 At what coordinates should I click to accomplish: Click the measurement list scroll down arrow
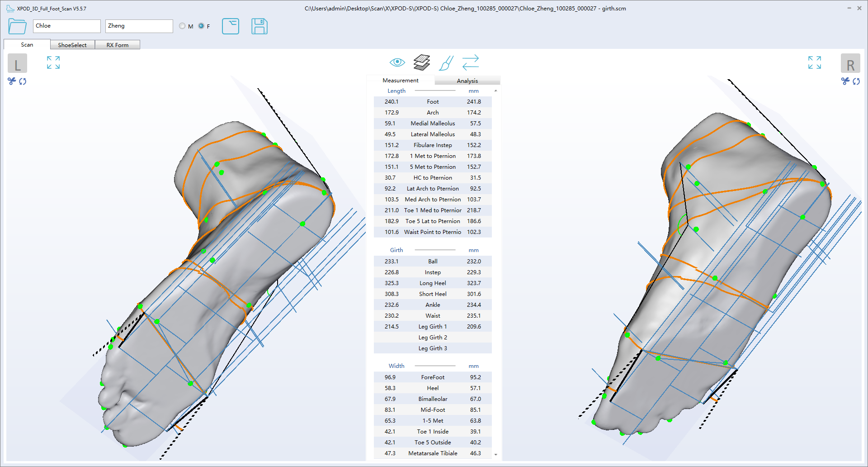[x=496, y=454]
